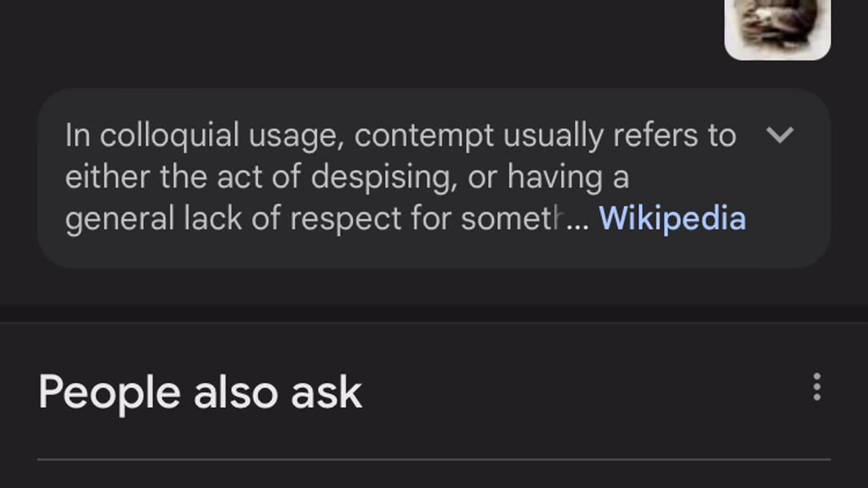The width and height of the screenshot is (868, 488).
Task: Click the "People also ask" heading
Action: click(200, 392)
